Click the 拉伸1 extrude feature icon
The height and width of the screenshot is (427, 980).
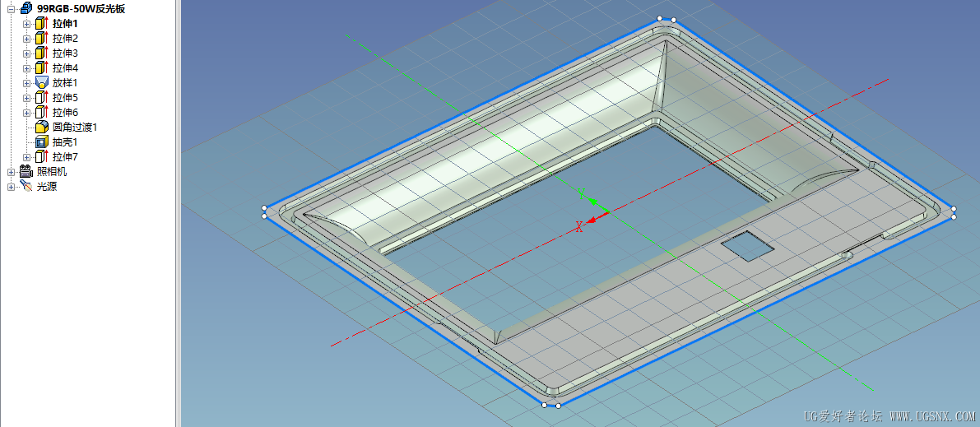tap(42, 24)
